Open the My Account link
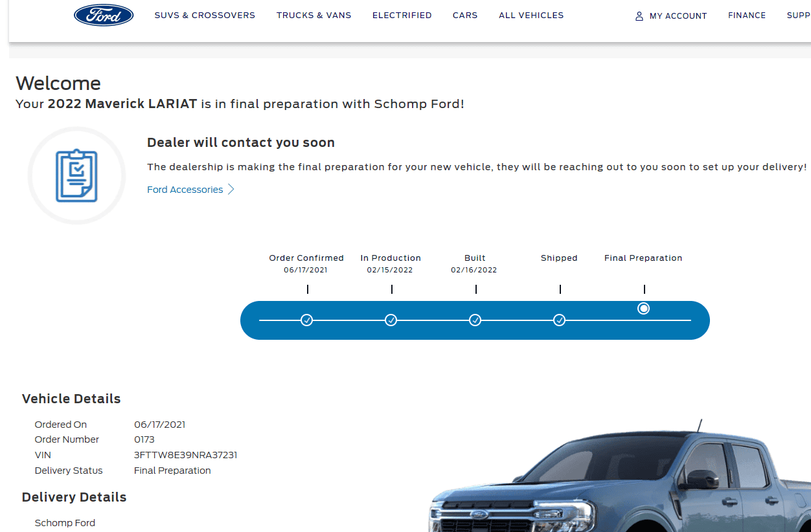Screen dimensions: 811x532 tap(678, 16)
